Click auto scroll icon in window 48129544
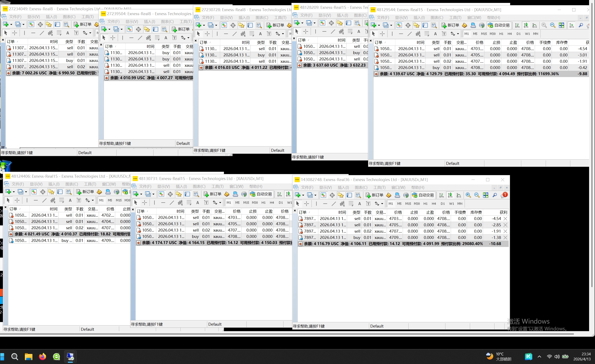This screenshot has width=595, height=364. click(571, 25)
